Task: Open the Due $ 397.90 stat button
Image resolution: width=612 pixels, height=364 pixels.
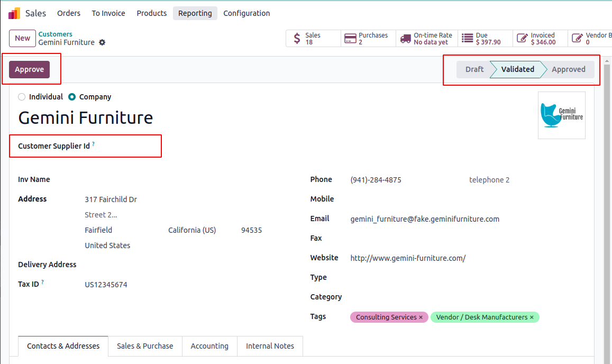Action: (486, 38)
